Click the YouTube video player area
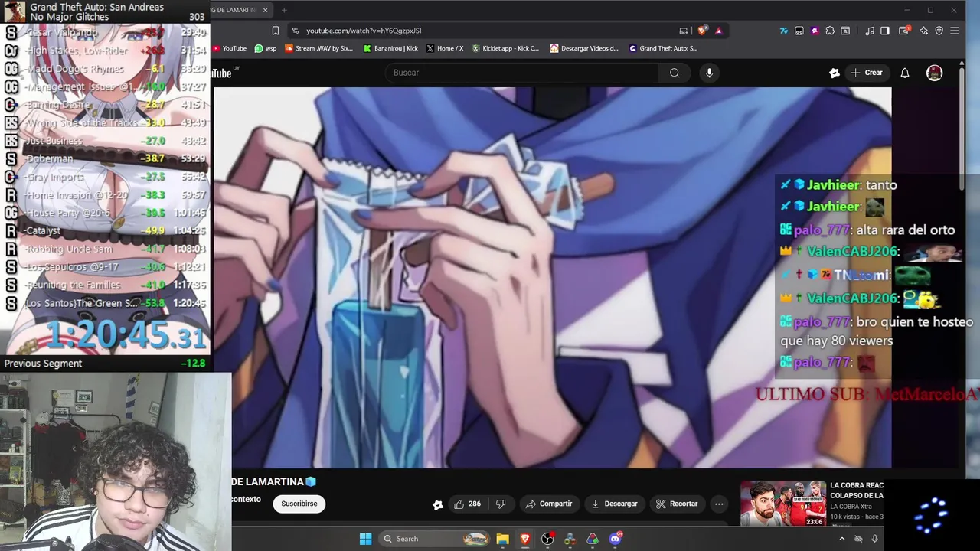 [x=552, y=277]
